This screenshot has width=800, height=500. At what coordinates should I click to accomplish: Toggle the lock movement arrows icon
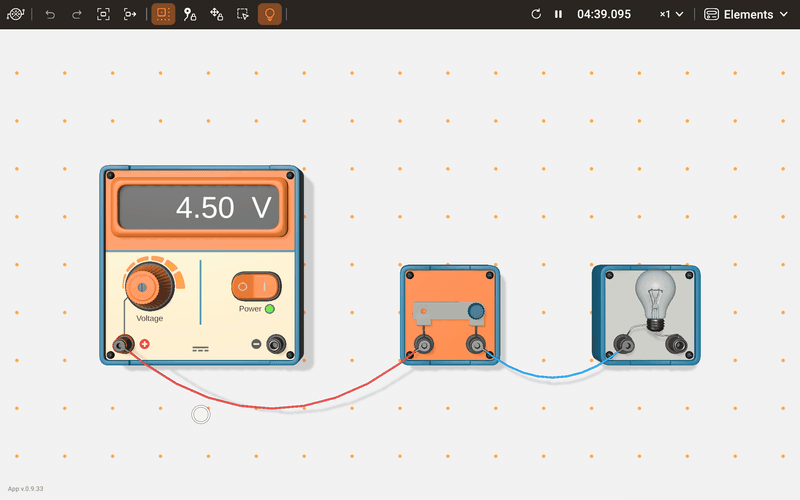pyautogui.click(x=216, y=14)
